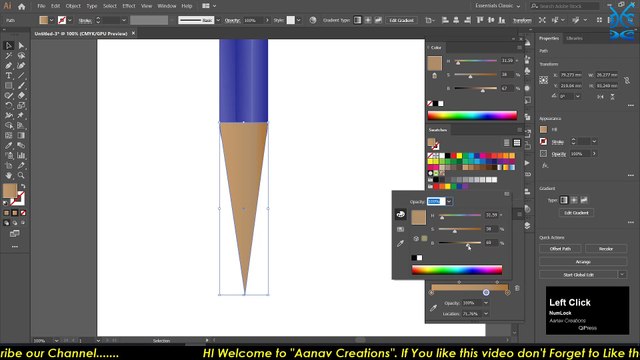640x360 pixels.
Task: Expand Start Global Edit options arrow
Action: click(622, 275)
